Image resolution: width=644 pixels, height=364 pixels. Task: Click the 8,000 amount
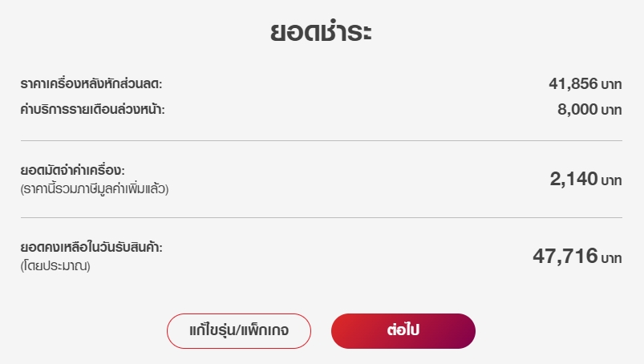coord(577,109)
